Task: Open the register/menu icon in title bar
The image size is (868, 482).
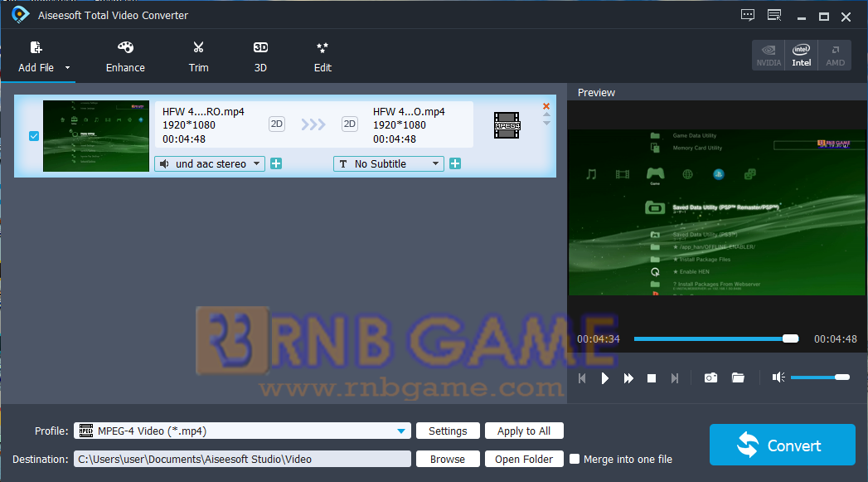Action: click(774, 16)
